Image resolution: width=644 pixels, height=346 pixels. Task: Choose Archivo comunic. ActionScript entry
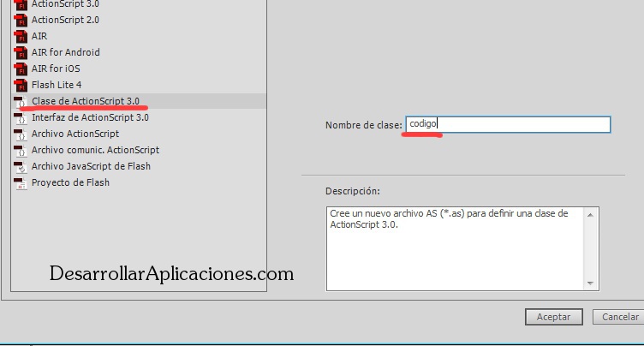(x=95, y=150)
